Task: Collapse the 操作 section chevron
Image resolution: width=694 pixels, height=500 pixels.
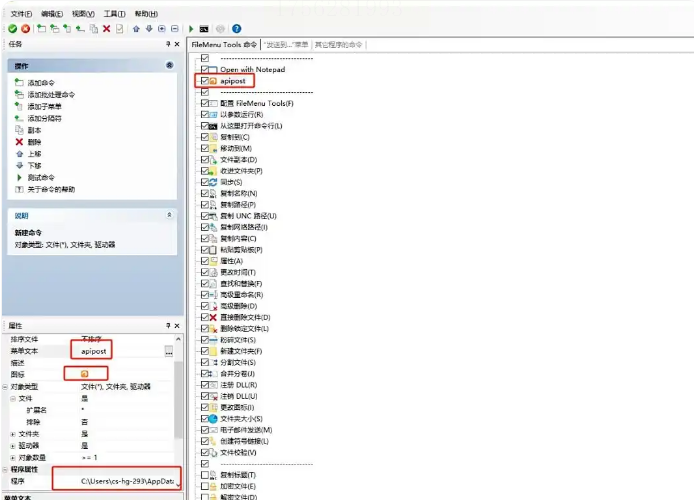Action: (170, 65)
